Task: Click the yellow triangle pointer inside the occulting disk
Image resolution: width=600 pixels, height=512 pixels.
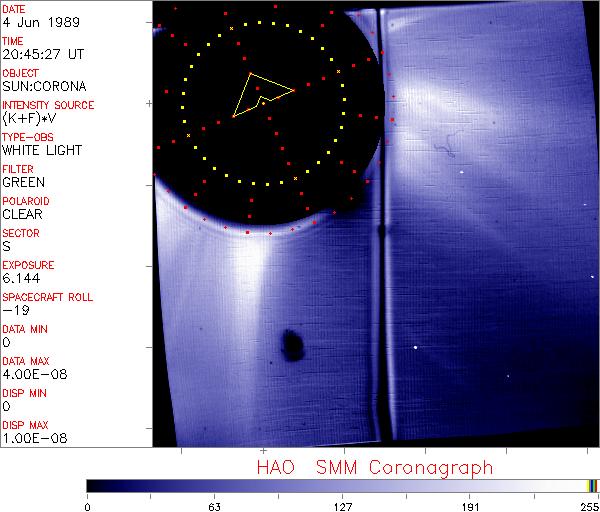Action: [x=262, y=93]
